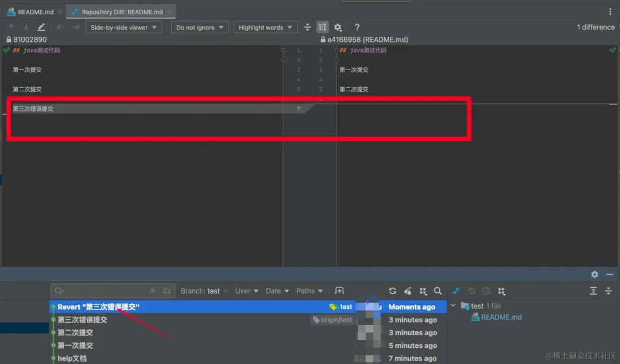Click the revert selected changes icon
The width and height of the screenshot is (620, 364).
coord(471,291)
